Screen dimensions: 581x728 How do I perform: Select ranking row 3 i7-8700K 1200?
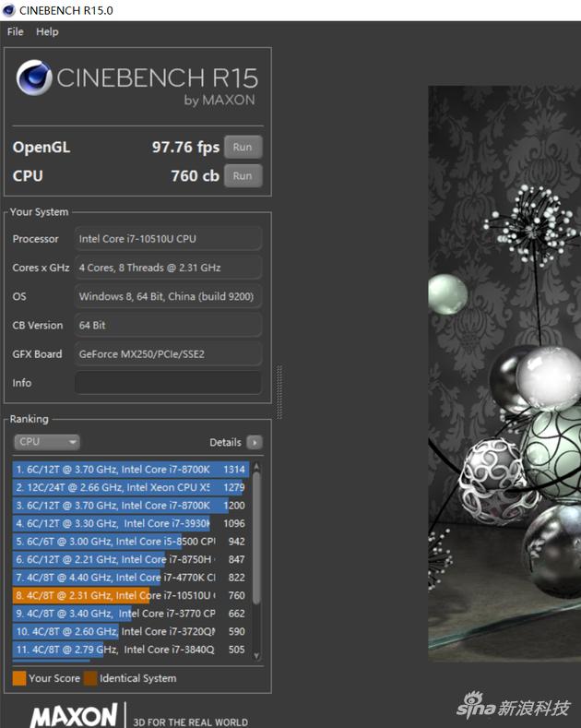pos(131,506)
